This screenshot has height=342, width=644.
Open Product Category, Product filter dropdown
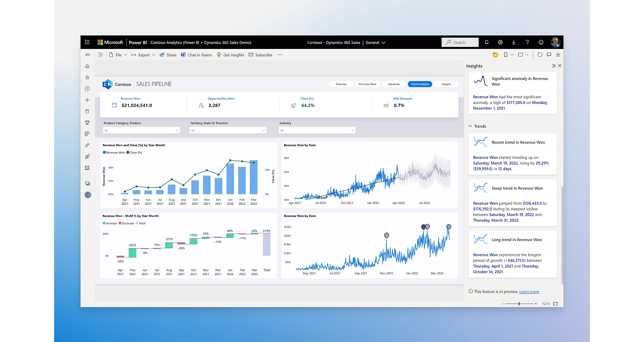tap(141, 130)
